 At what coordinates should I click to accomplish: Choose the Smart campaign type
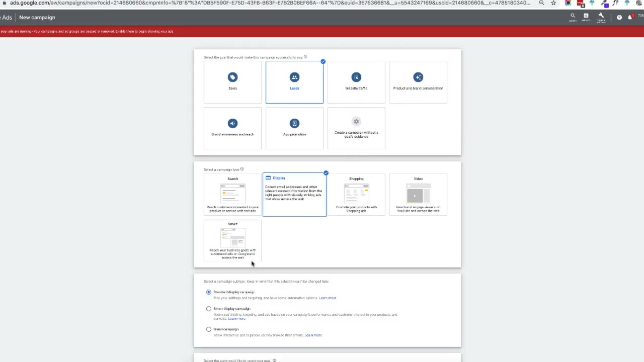click(x=232, y=240)
